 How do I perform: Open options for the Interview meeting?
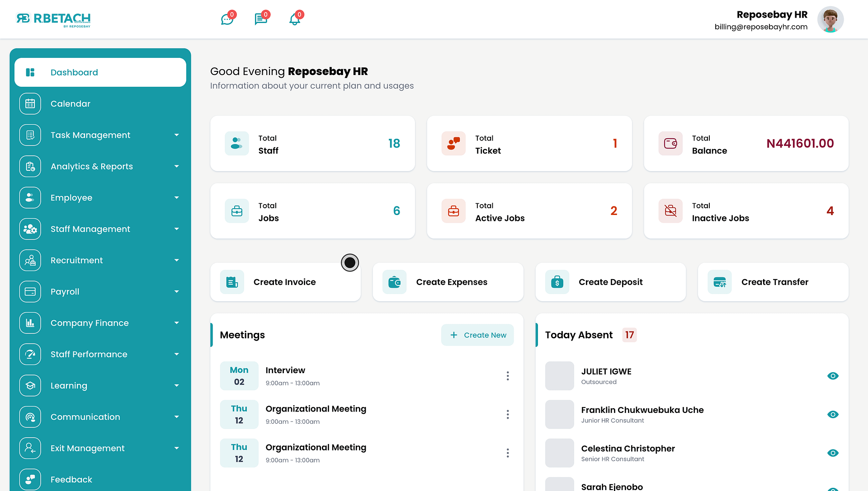[x=508, y=376]
